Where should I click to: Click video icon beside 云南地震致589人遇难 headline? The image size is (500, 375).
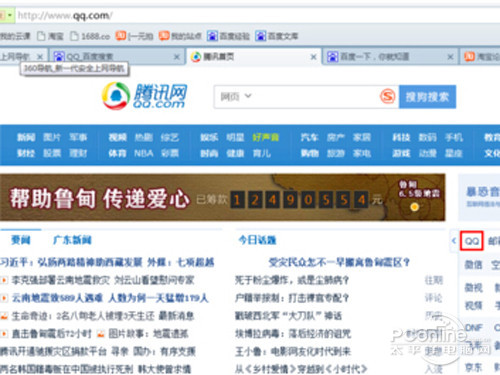click(4, 298)
